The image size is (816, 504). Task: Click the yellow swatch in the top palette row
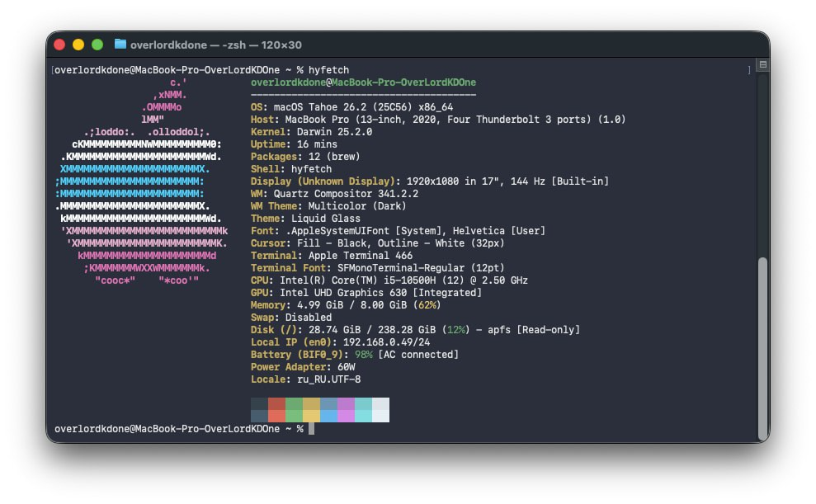coord(311,403)
